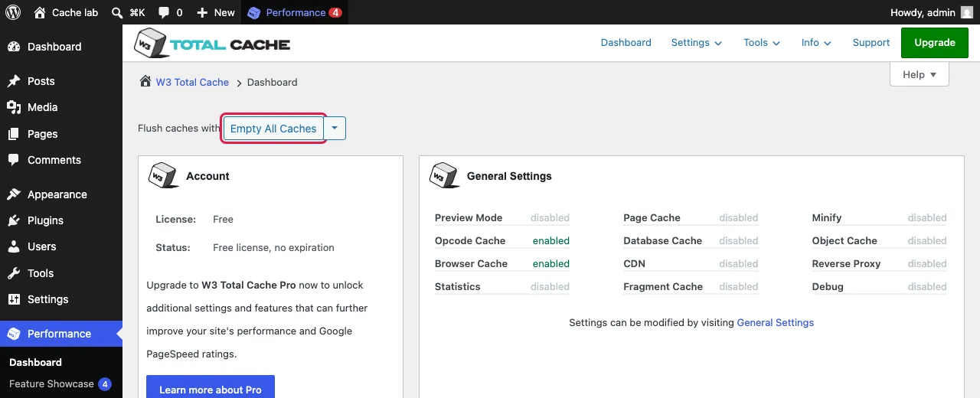Click the Appearance brush icon
Image resolution: width=980 pixels, height=398 pixels.
pyautogui.click(x=14, y=194)
